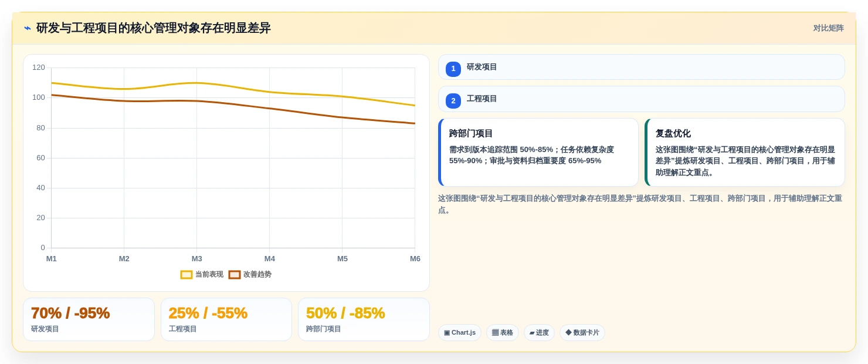Click the 复盘优化 card heading
Screen dimensions: 868x364
(x=673, y=133)
